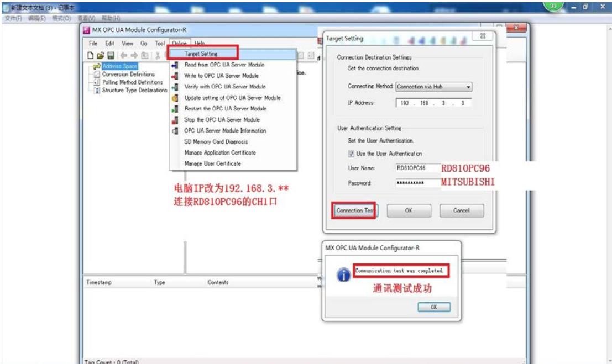Click Cancel in Target Setting dialog

pyautogui.click(x=461, y=210)
